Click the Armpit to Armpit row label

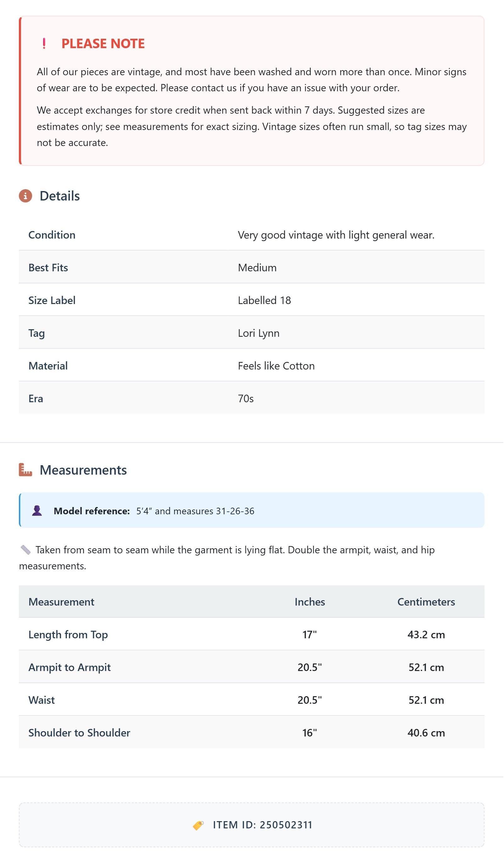pyautogui.click(x=70, y=668)
